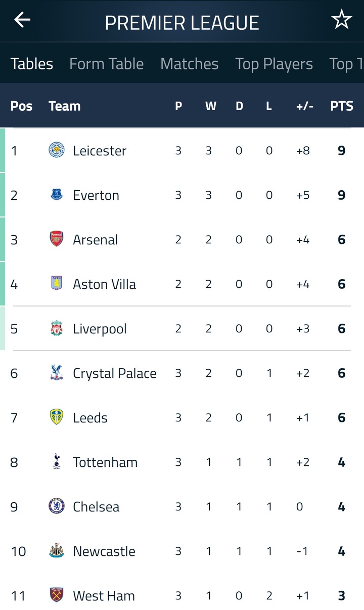Open the Matches tab
364x610 pixels.
189,64
